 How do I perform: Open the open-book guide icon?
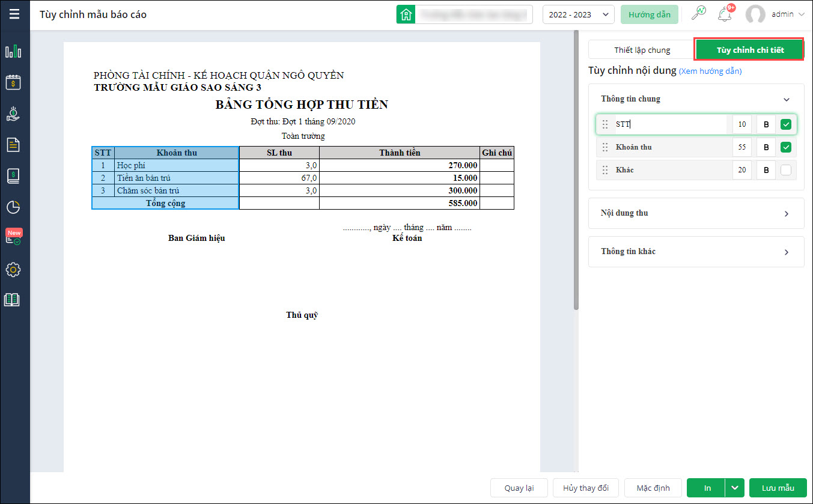pyautogui.click(x=13, y=300)
